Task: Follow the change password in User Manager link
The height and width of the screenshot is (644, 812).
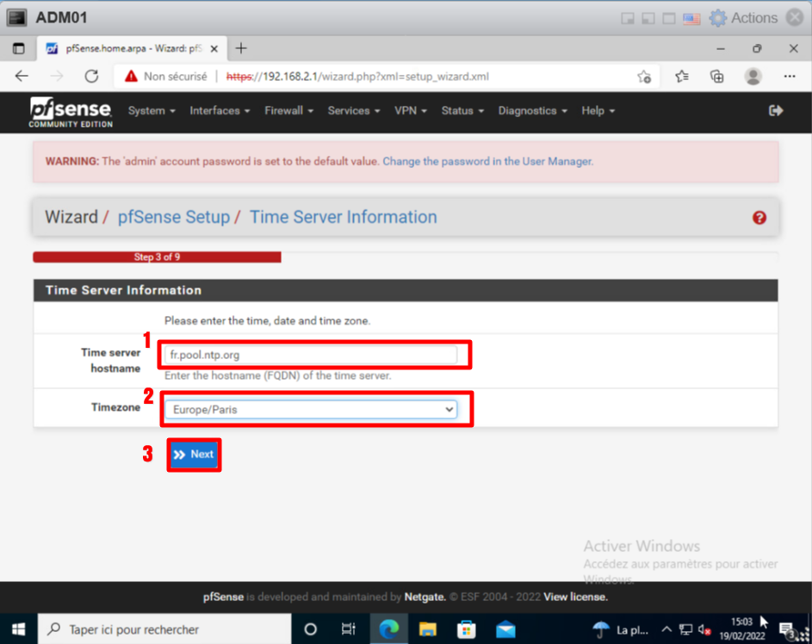Action: 487,161
